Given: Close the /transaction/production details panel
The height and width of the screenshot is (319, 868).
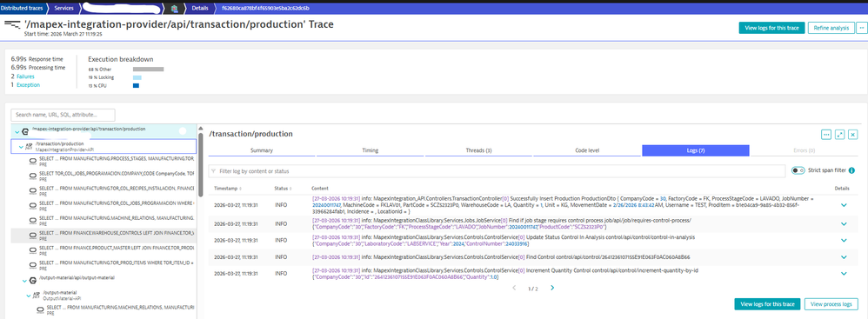Looking at the screenshot, I should coord(853,135).
